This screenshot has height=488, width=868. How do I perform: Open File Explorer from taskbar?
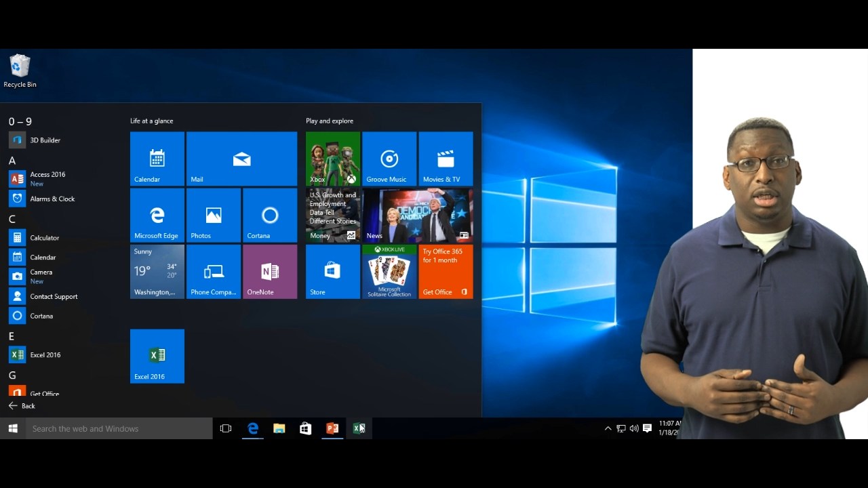279,428
